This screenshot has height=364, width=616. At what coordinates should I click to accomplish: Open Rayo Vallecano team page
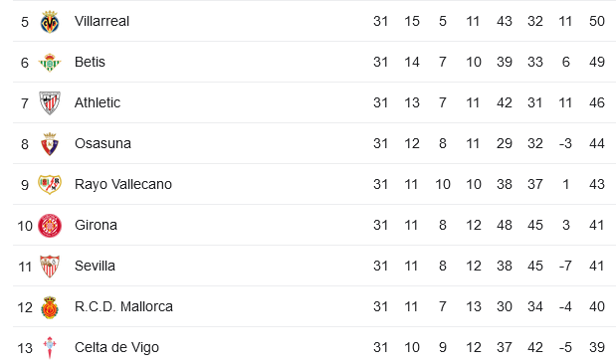click(123, 184)
